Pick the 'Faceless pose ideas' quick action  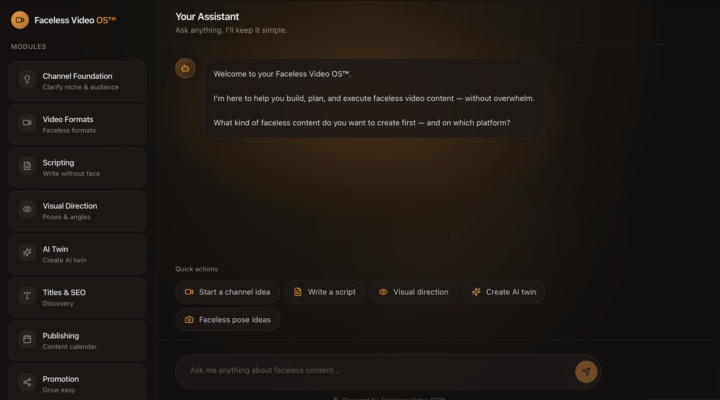[228, 320]
